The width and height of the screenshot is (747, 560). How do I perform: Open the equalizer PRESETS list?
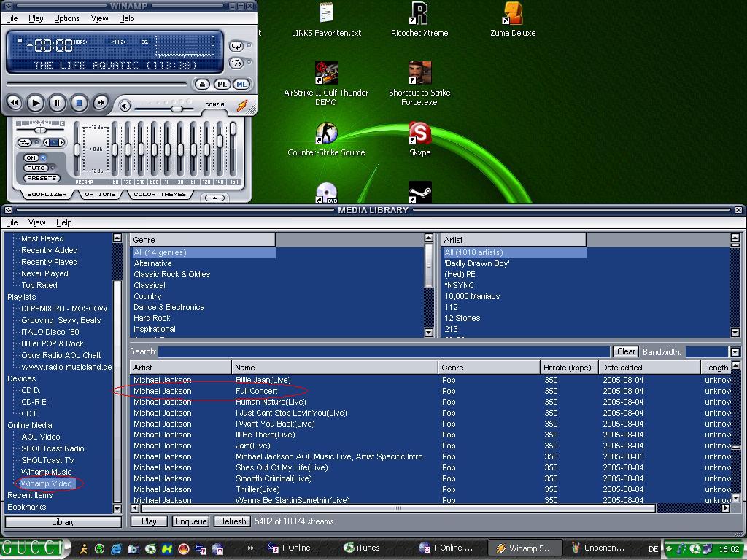[x=42, y=178]
